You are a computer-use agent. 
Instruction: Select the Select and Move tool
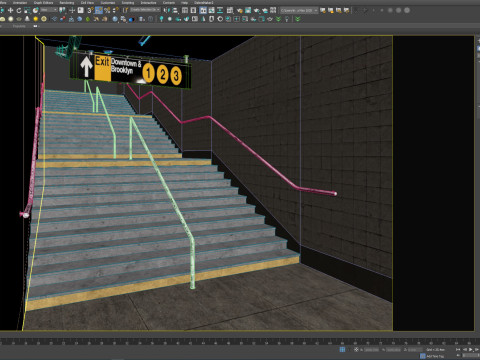click(10, 10)
